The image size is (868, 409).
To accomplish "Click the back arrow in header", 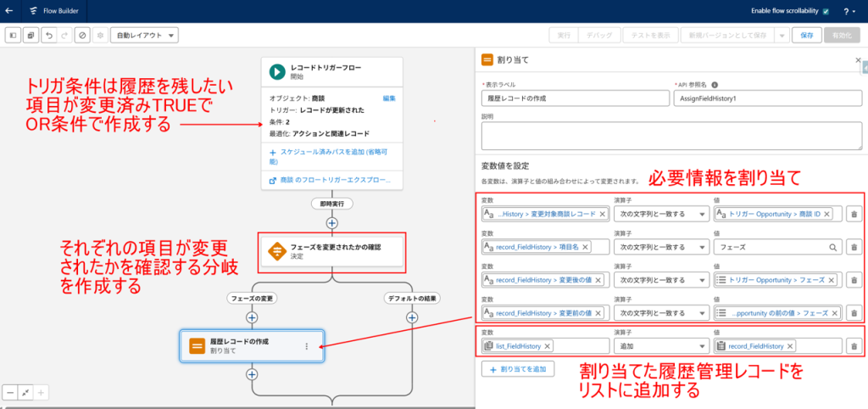I will tap(8, 10).
